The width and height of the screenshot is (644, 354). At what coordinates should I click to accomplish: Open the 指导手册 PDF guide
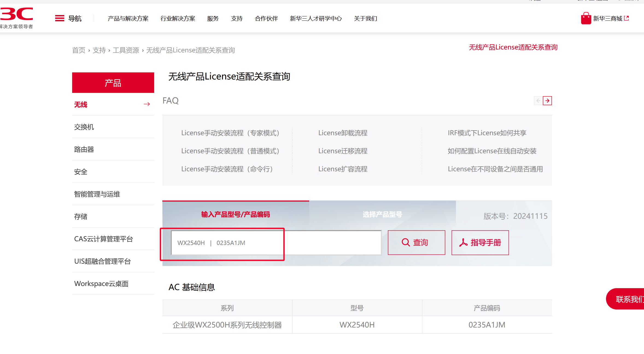480,243
